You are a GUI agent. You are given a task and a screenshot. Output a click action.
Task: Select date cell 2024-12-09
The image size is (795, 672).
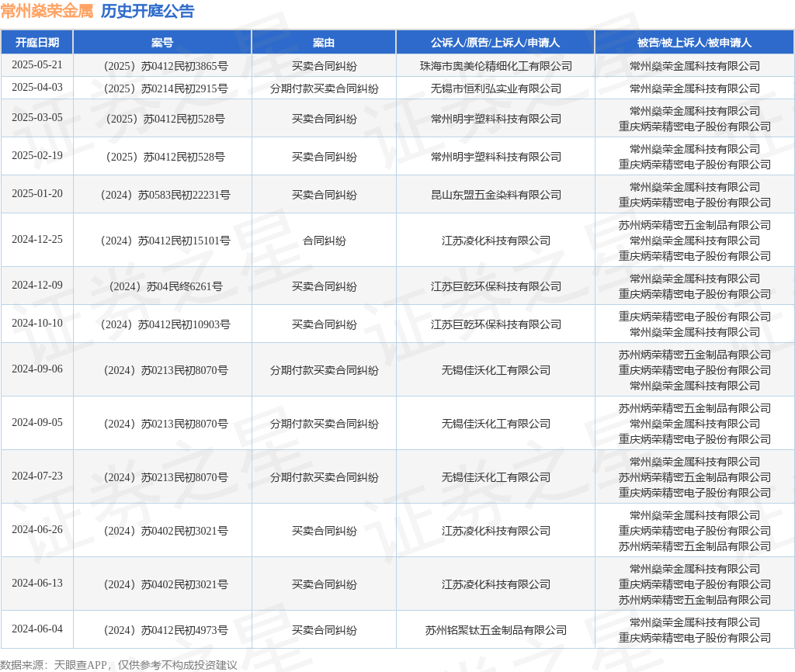[x=37, y=286]
